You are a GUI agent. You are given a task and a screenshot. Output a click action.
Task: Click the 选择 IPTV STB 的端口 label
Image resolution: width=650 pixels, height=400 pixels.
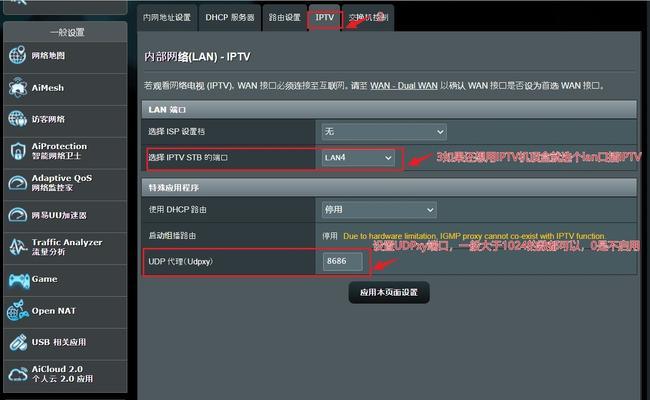188,158
